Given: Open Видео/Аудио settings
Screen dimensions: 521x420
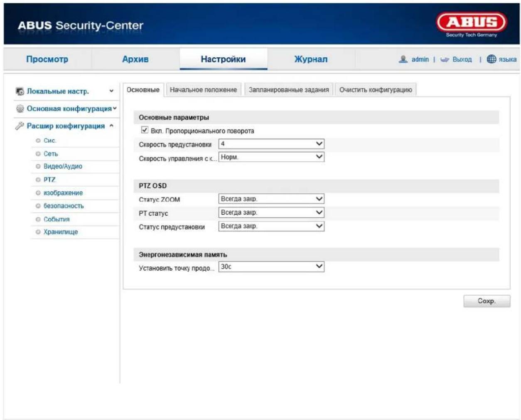Looking at the screenshot, I should 63,166.
